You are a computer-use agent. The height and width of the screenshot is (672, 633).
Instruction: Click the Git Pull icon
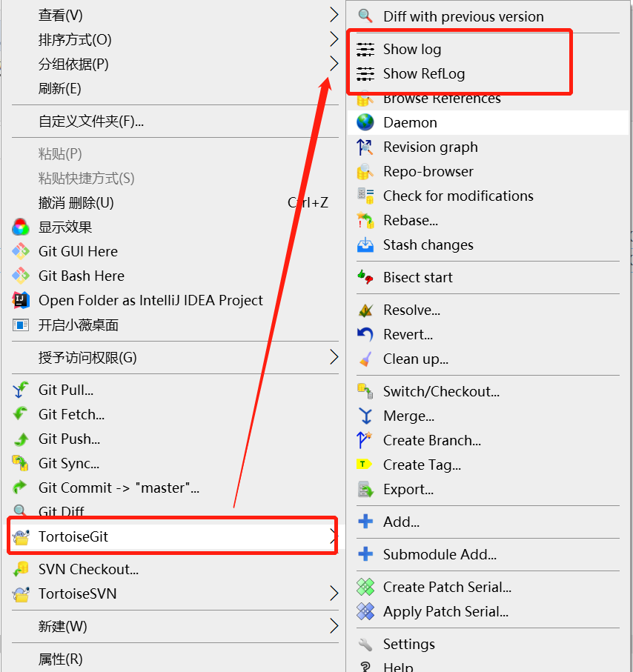click(x=21, y=390)
